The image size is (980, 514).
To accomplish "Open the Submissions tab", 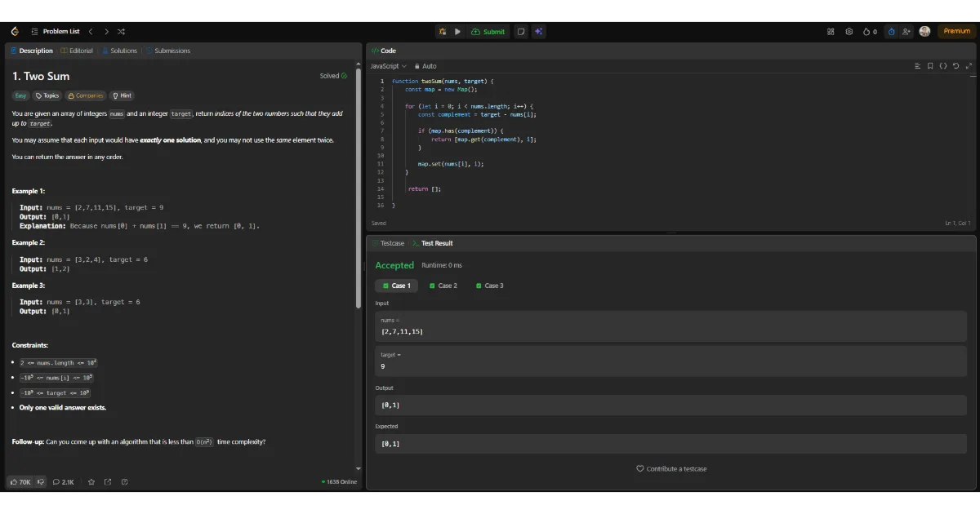I will [x=168, y=51].
